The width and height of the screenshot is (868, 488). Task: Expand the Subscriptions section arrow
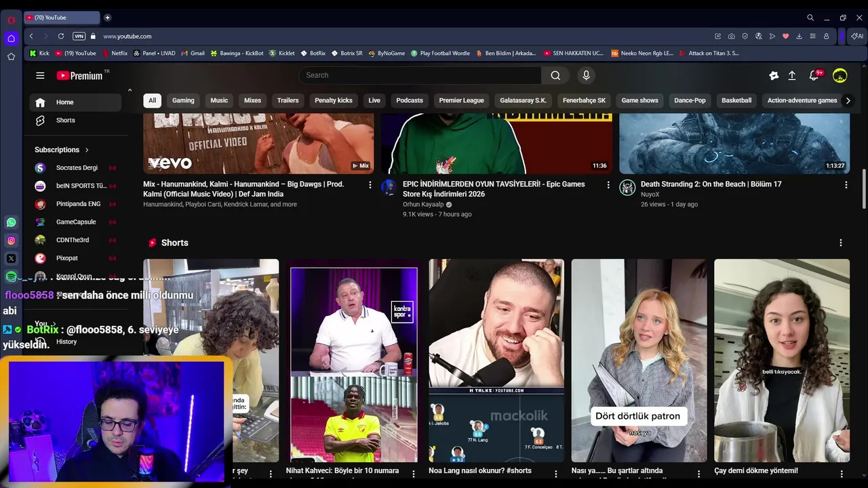point(87,150)
